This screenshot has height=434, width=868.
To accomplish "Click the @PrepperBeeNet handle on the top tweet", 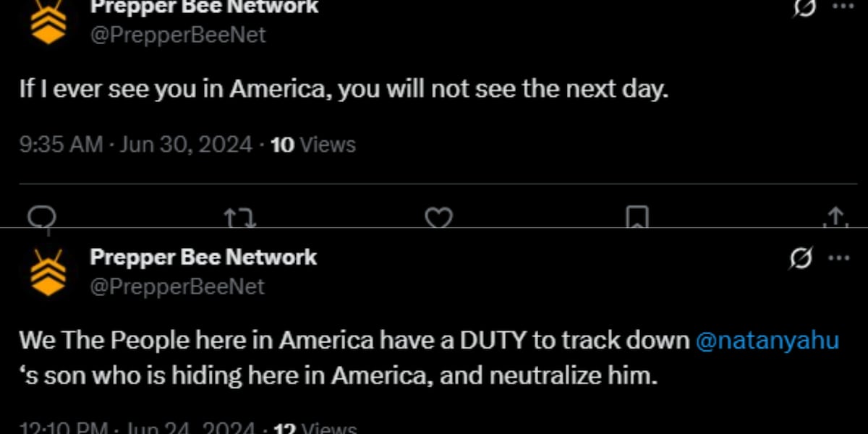I will pos(177,35).
